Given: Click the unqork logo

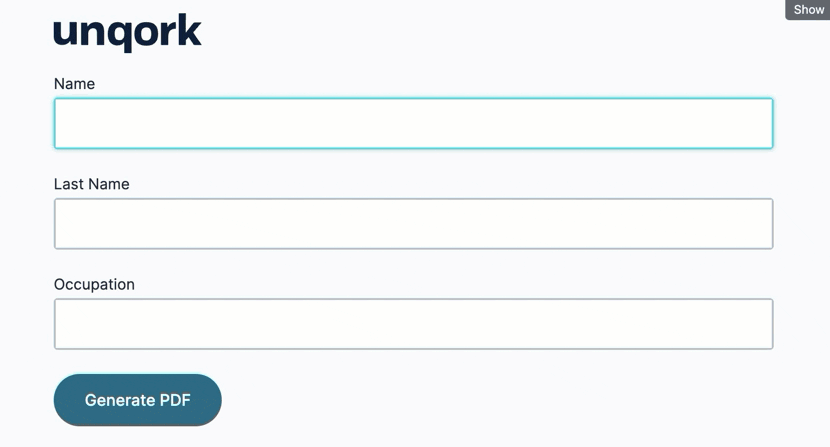Looking at the screenshot, I should [127, 32].
